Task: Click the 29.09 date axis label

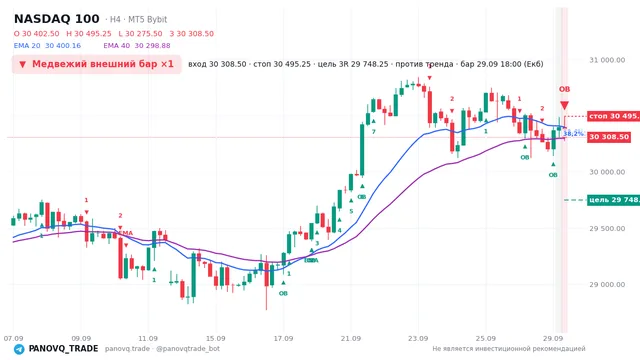Action: pos(553,338)
